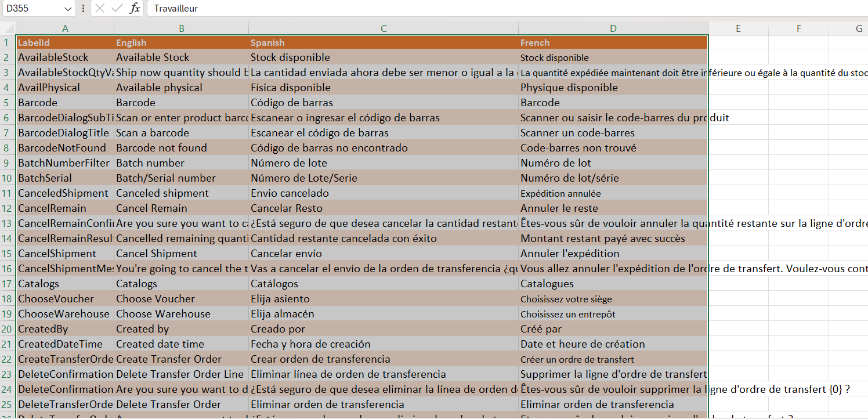Select column C header
Image resolution: width=868 pixels, height=419 pixels.
(384, 28)
